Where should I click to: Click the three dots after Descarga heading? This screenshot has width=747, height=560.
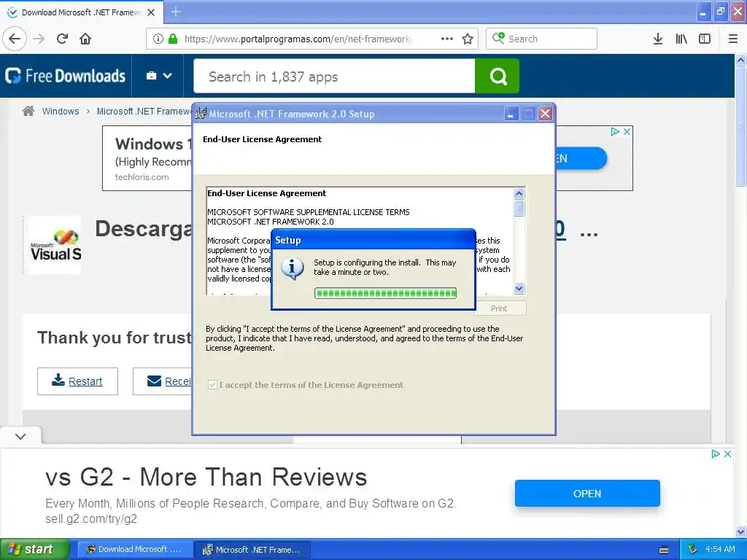[589, 233]
